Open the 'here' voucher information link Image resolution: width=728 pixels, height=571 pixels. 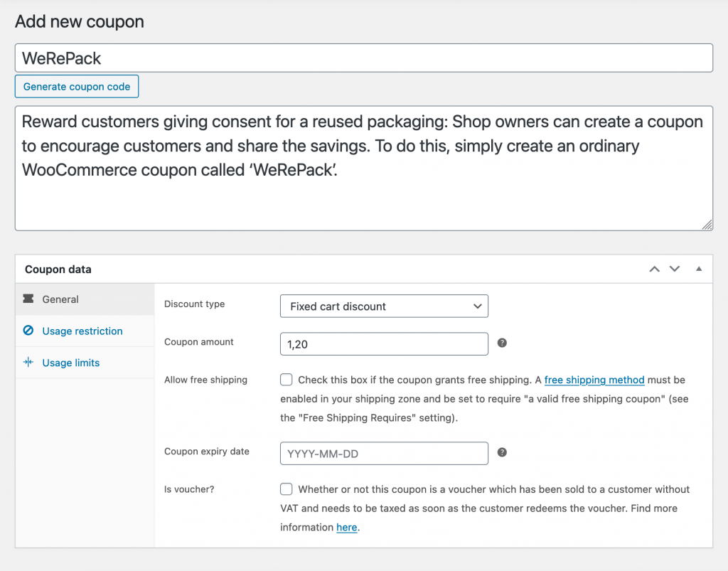pos(347,528)
